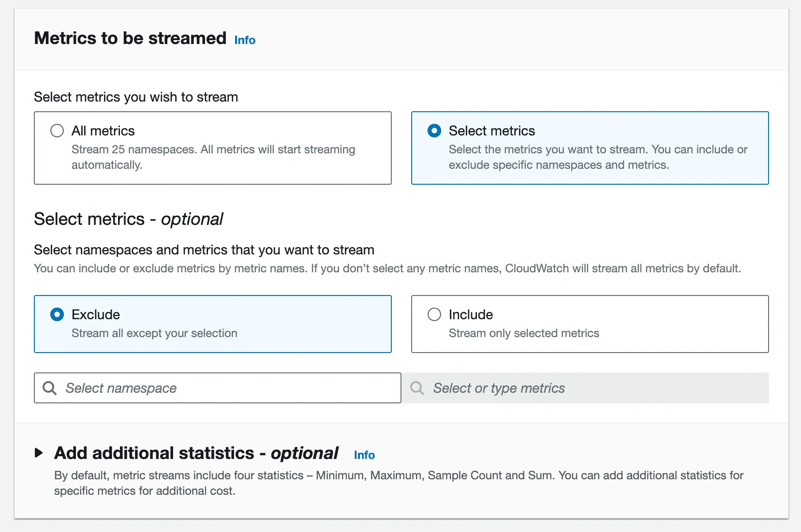This screenshot has width=801, height=532.
Task: Click the "Select metrics" option label text
Action: click(x=491, y=130)
